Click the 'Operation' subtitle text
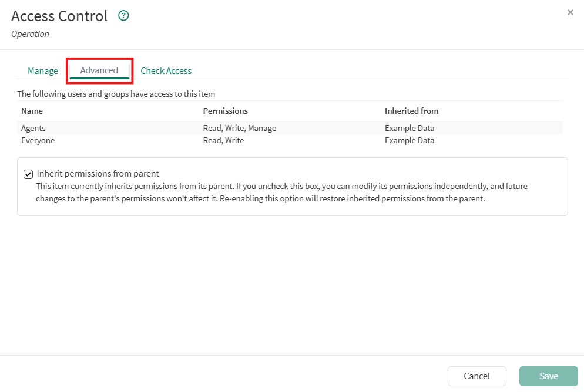Image resolution: width=584 pixels, height=392 pixels. coord(31,34)
